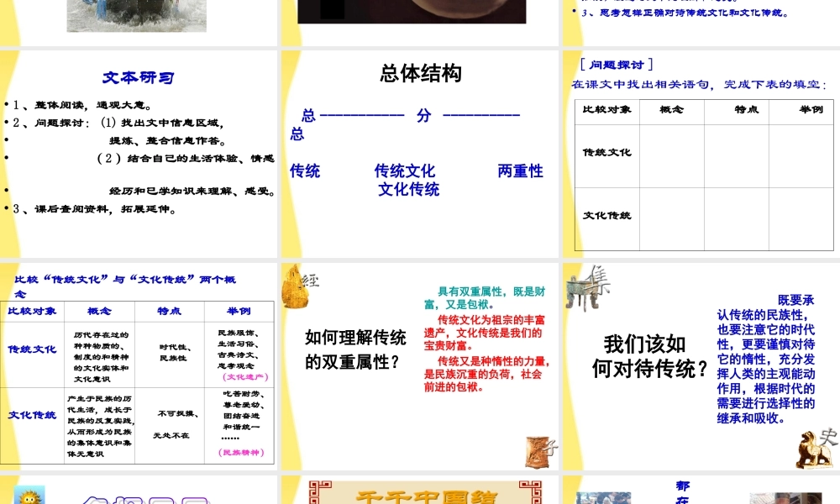Click the 两重性 text in structure slide
The width and height of the screenshot is (840, 504).
[x=520, y=171]
